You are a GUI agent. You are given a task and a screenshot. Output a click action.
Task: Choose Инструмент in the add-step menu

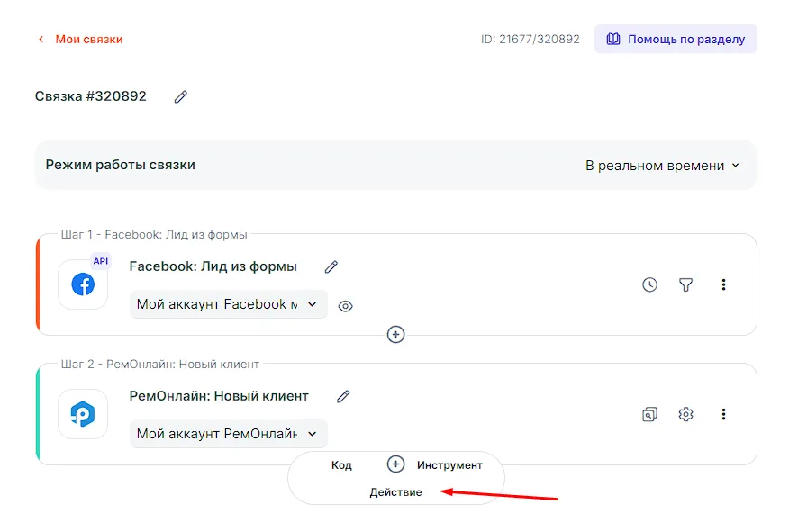tap(449, 465)
